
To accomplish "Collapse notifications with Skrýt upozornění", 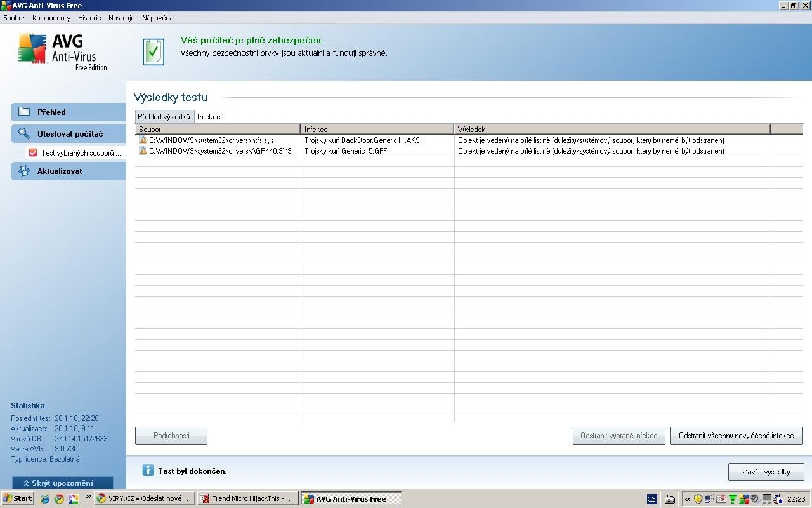I will click(x=62, y=483).
